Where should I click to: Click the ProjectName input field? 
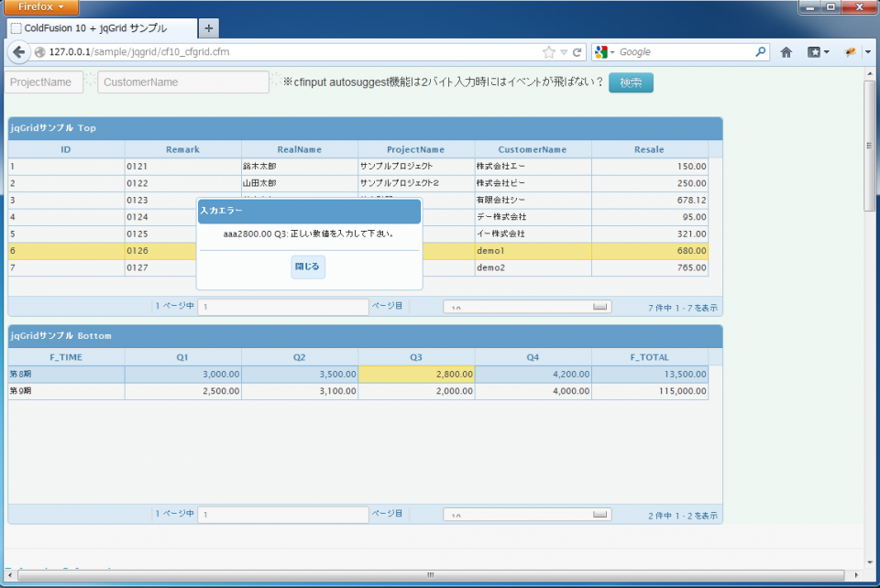42,82
